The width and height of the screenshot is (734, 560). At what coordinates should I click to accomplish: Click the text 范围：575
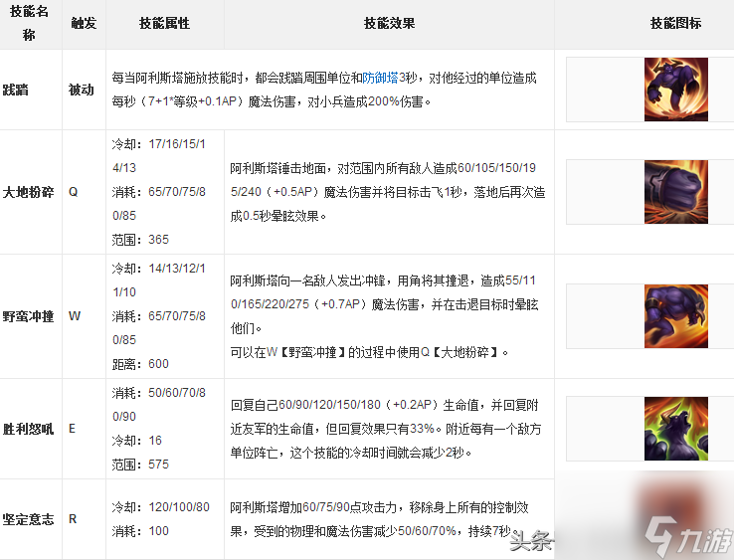140,465
